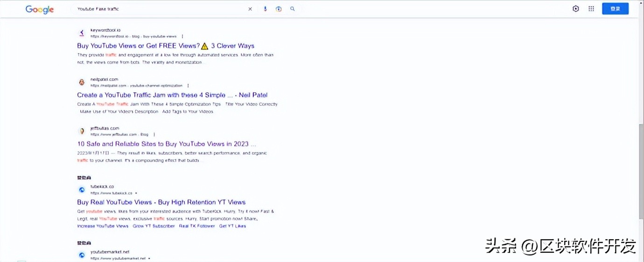The height and width of the screenshot is (262, 644).
Task: Start voice search with the microphone icon
Action: [x=265, y=9]
